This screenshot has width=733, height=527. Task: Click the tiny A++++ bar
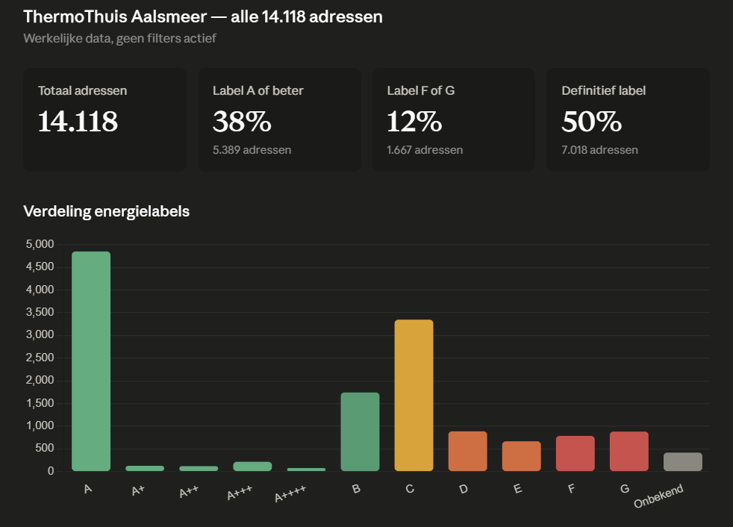click(306, 469)
